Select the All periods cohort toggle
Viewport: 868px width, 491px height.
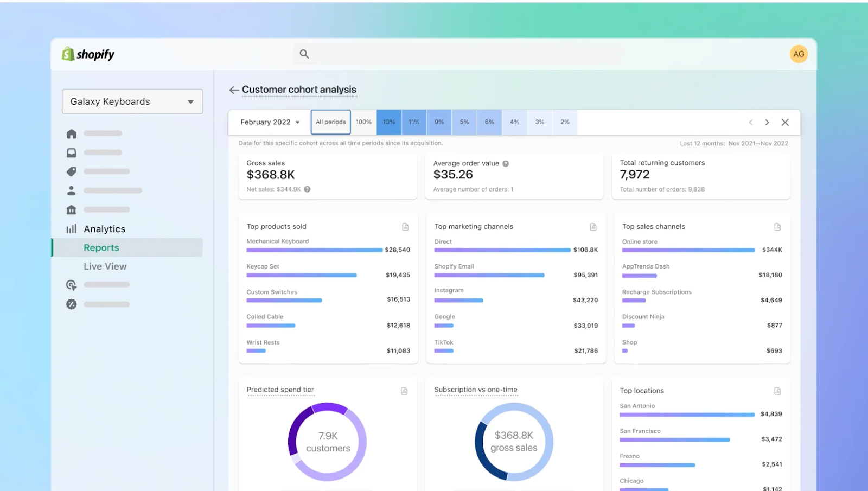(330, 122)
